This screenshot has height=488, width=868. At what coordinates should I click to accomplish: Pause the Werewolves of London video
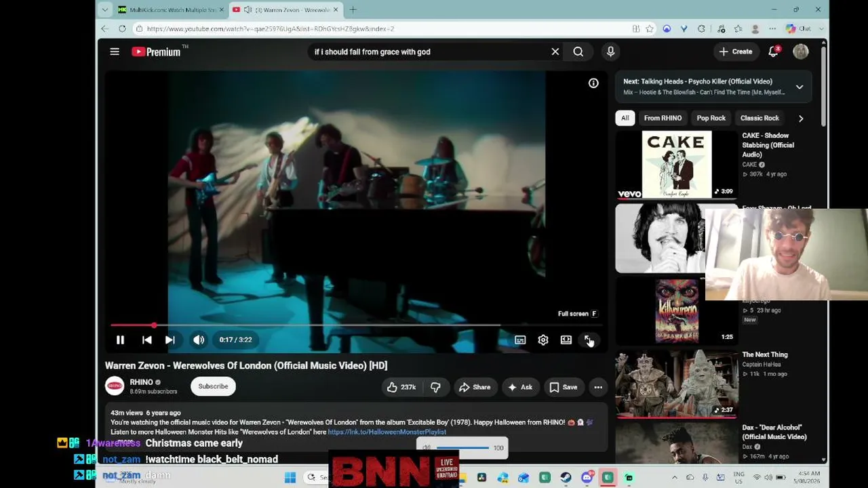120,340
